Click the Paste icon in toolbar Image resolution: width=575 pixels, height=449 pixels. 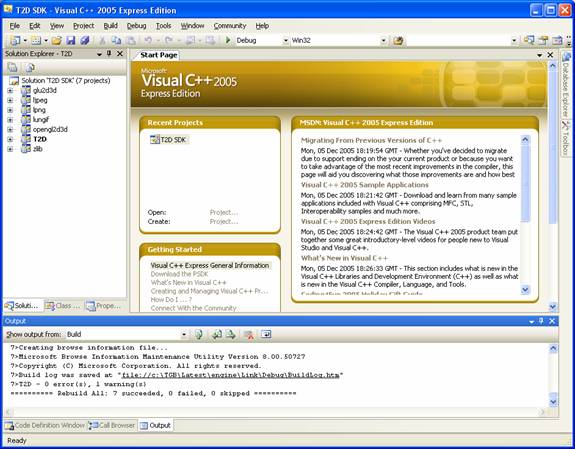pos(131,40)
